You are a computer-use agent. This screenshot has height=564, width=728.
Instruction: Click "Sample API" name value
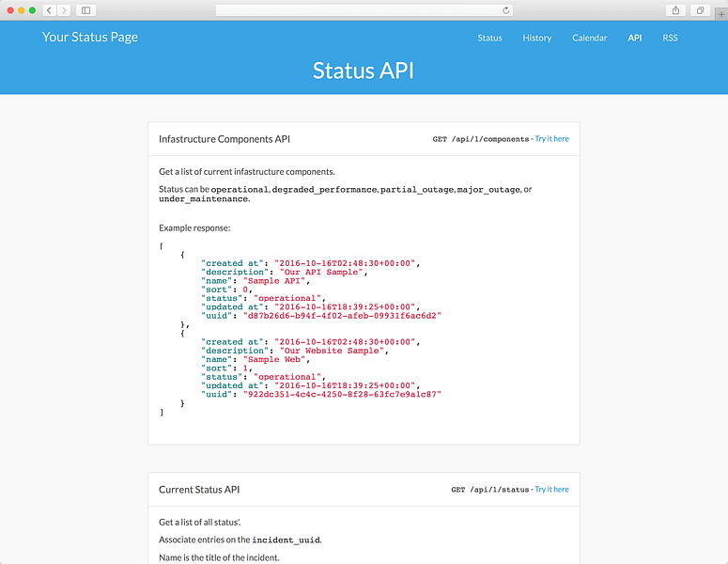274,281
